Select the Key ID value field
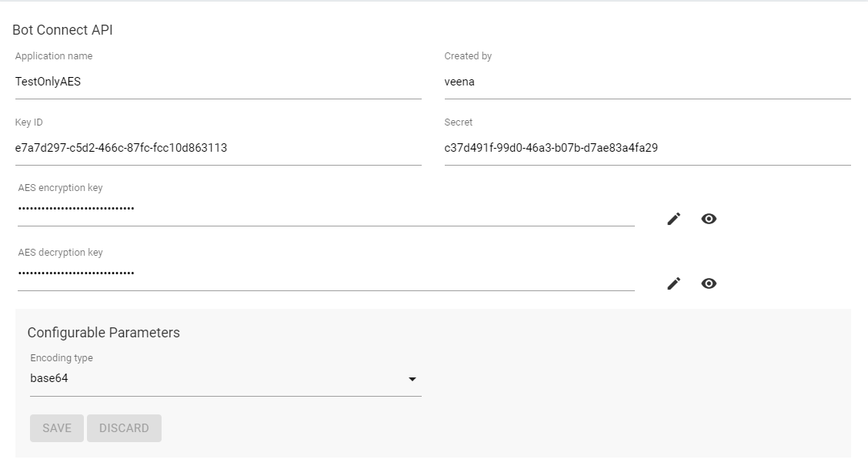The width and height of the screenshot is (868, 466). pos(217,148)
